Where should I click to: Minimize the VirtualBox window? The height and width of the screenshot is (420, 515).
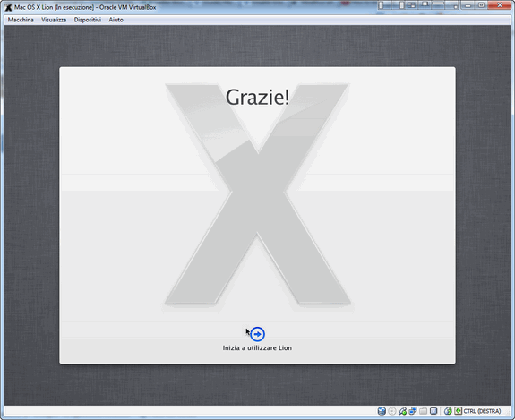coord(468,5)
